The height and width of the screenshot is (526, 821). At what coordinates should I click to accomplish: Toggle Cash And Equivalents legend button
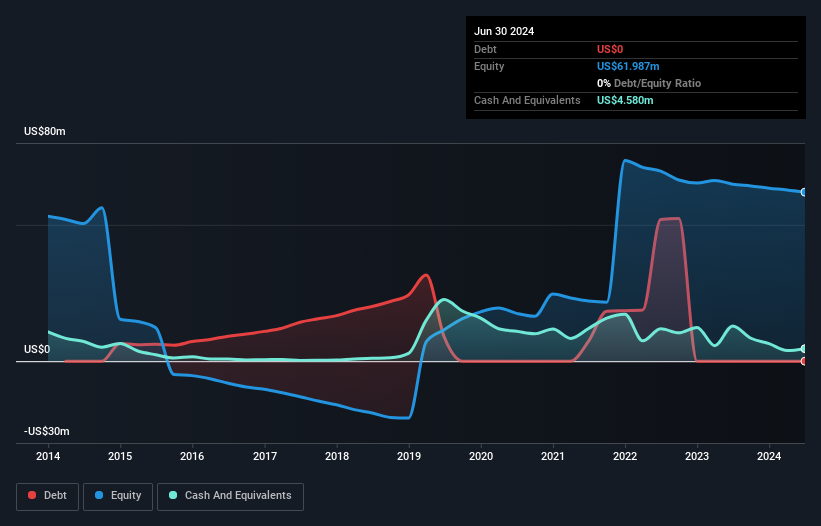[x=230, y=496]
